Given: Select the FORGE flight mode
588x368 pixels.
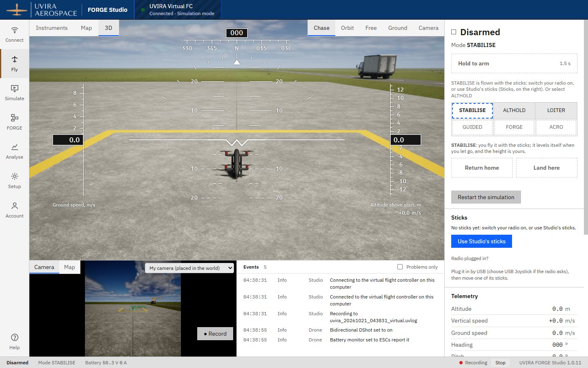Looking at the screenshot, I should pos(514,127).
